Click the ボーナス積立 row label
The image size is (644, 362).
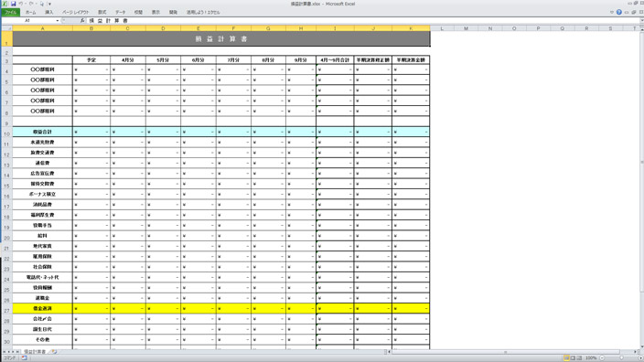(42, 194)
